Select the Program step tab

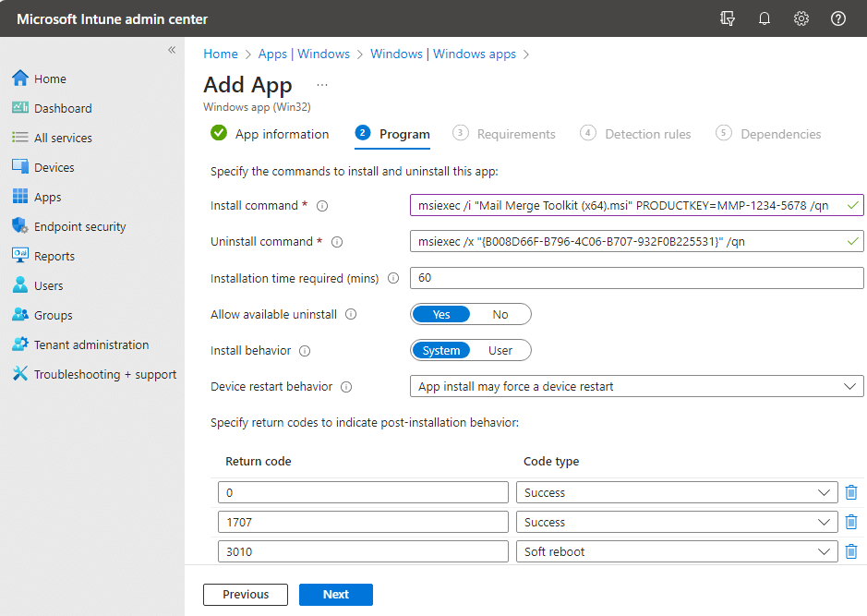click(x=392, y=134)
